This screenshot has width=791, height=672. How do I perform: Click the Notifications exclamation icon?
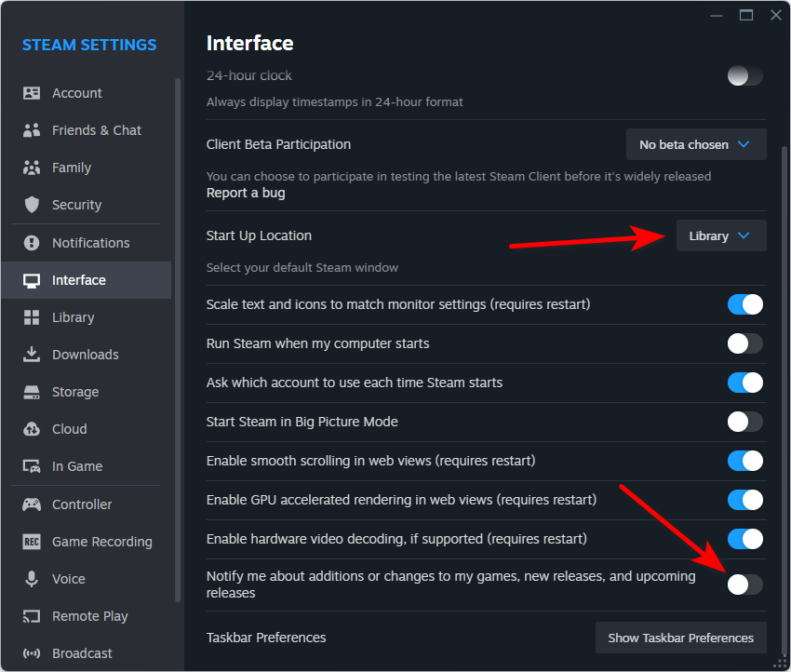(x=32, y=243)
